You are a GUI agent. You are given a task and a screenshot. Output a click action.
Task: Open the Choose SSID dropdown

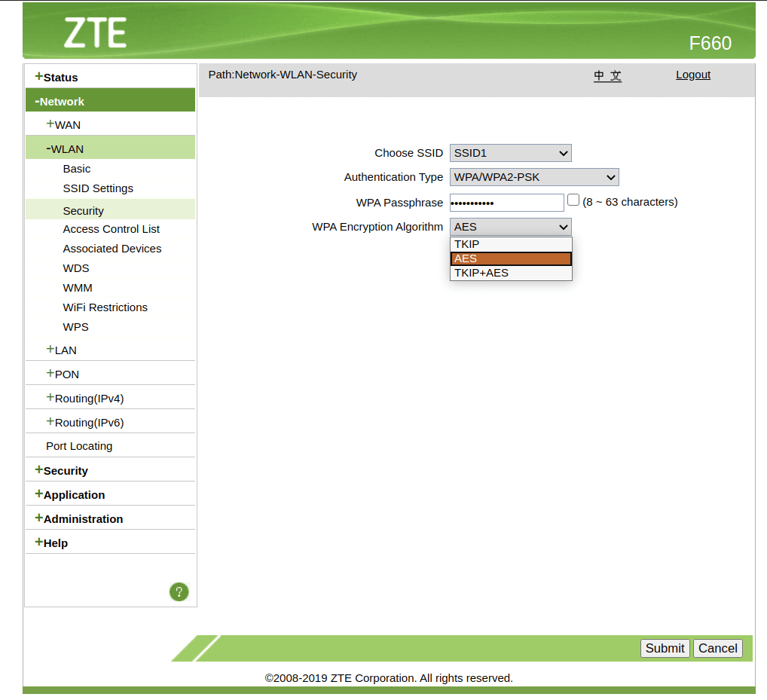click(510, 153)
